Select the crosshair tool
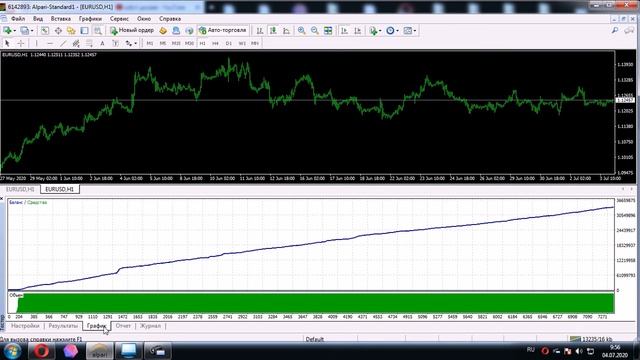The height and width of the screenshot is (360, 640). click(x=20, y=43)
